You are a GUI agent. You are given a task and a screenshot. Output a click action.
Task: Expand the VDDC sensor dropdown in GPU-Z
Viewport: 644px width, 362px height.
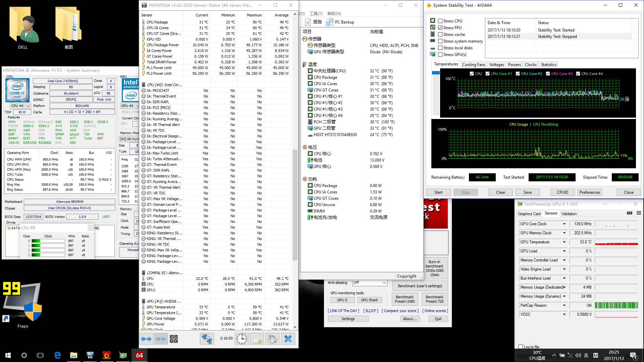pyautogui.click(x=563, y=314)
